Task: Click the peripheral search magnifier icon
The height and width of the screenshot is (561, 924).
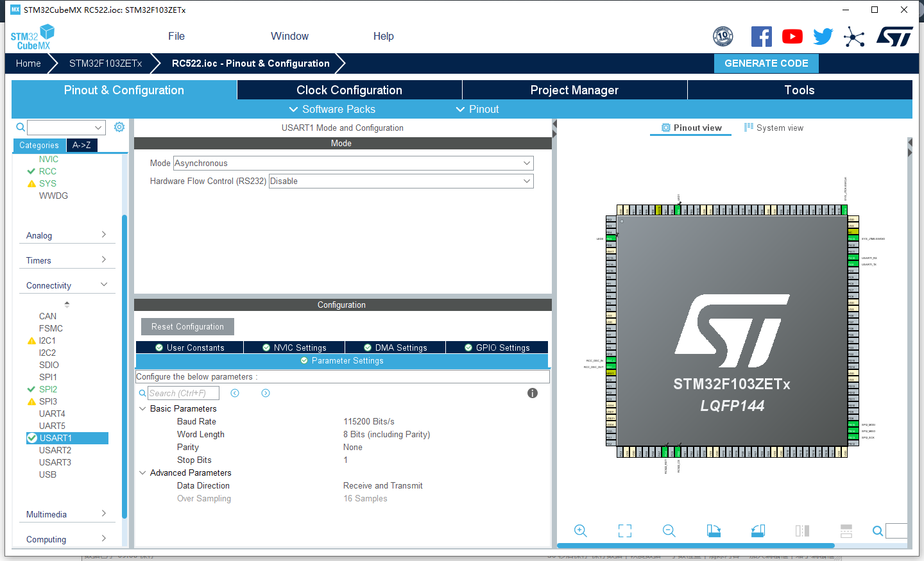Action: [21, 127]
